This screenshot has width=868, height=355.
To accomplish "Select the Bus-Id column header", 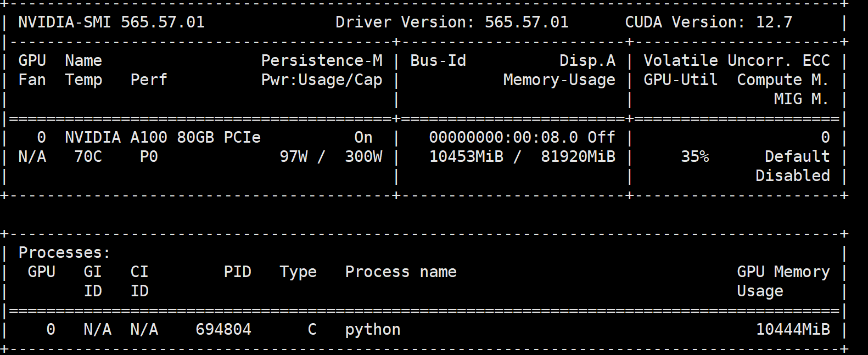I will [x=438, y=60].
